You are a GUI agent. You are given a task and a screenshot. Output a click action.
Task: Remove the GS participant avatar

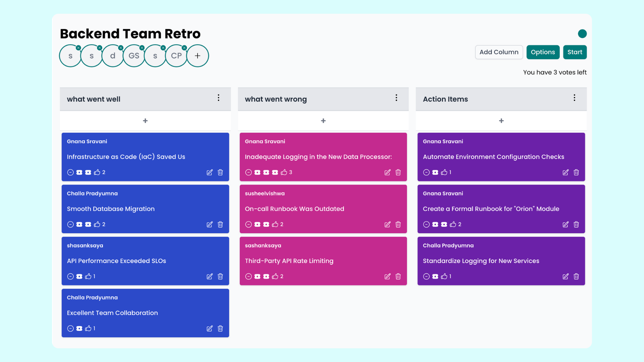coord(142,48)
